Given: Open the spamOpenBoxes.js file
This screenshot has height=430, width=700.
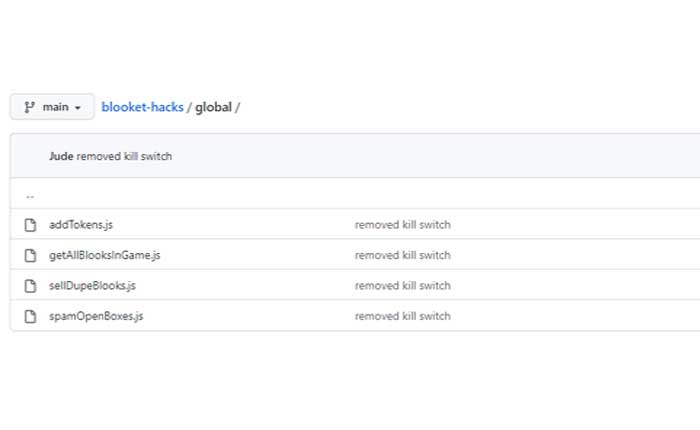Looking at the screenshot, I should tap(96, 316).
